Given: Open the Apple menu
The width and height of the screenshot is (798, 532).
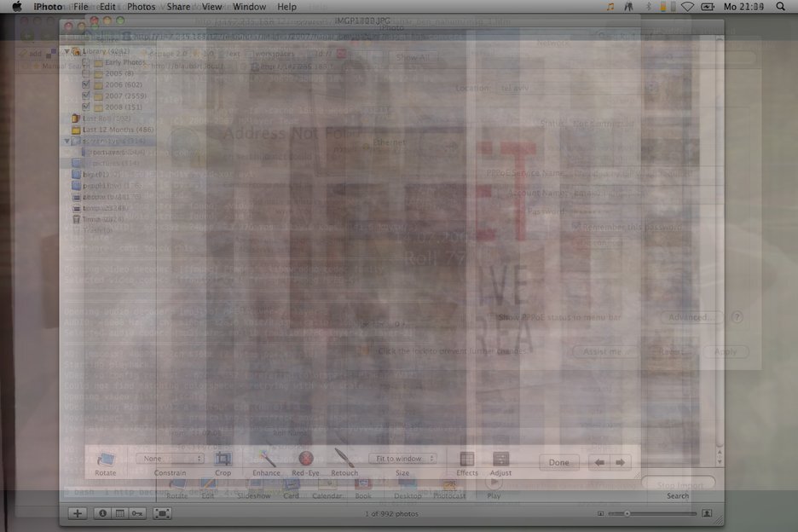Looking at the screenshot, I should click(17, 6).
